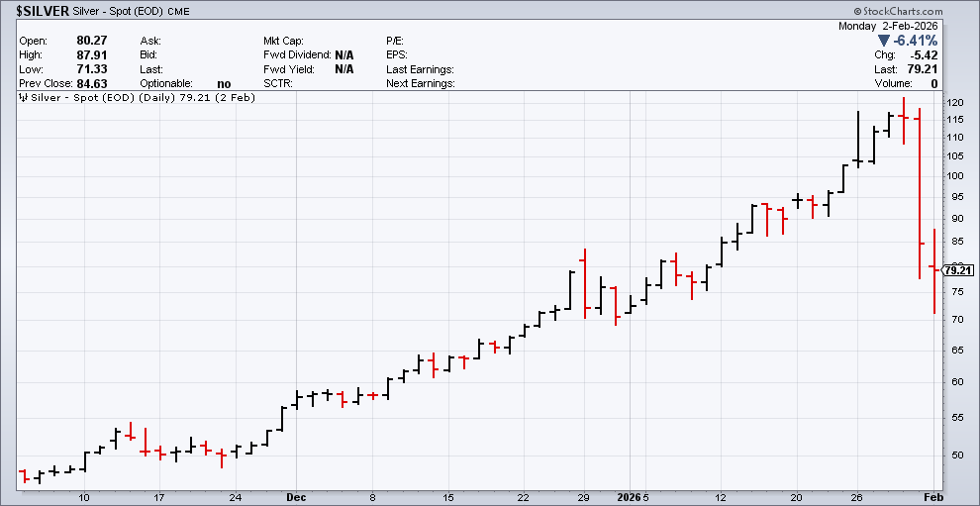Click the Volume value 0

tap(933, 83)
